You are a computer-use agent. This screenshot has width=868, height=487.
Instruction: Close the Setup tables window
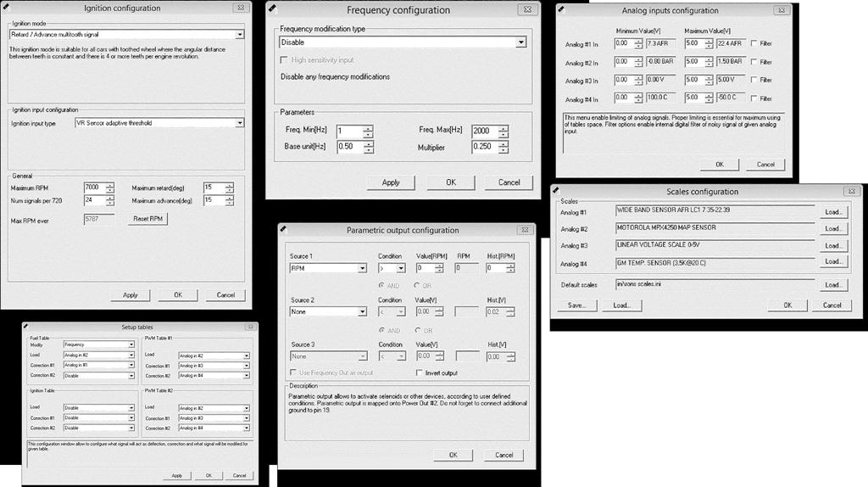[x=249, y=327]
